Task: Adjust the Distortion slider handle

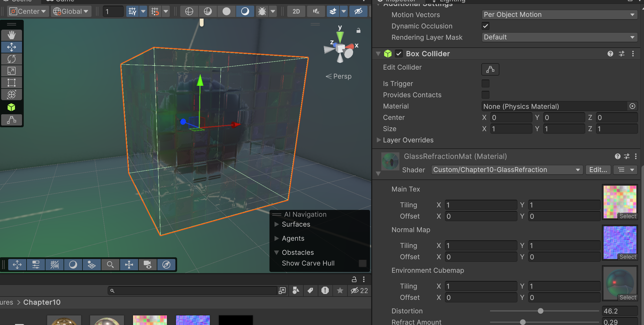Action: pos(540,311)
